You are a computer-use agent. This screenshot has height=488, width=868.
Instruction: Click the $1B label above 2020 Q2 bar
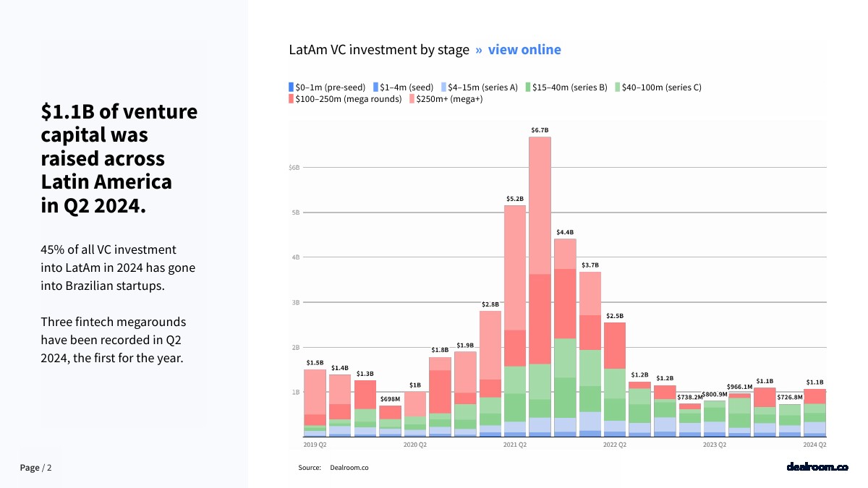(415, 385)
